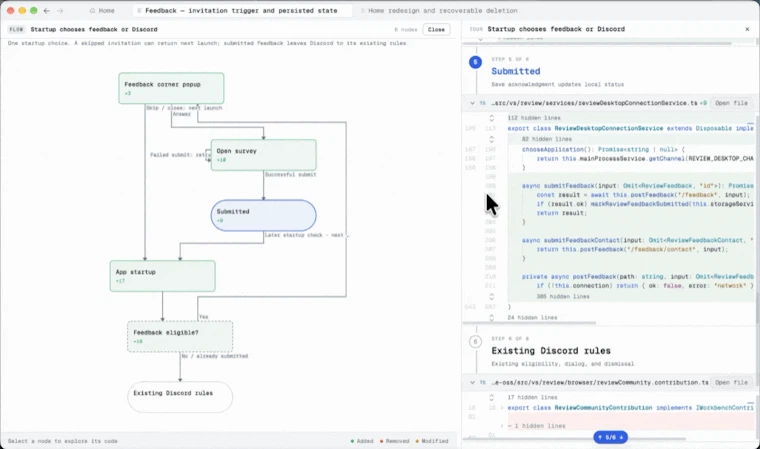Screen dimensions: 760x449
Task: Click the TS file icon for reviewCommunity.contribution.ts
Action: click(482, 383)
